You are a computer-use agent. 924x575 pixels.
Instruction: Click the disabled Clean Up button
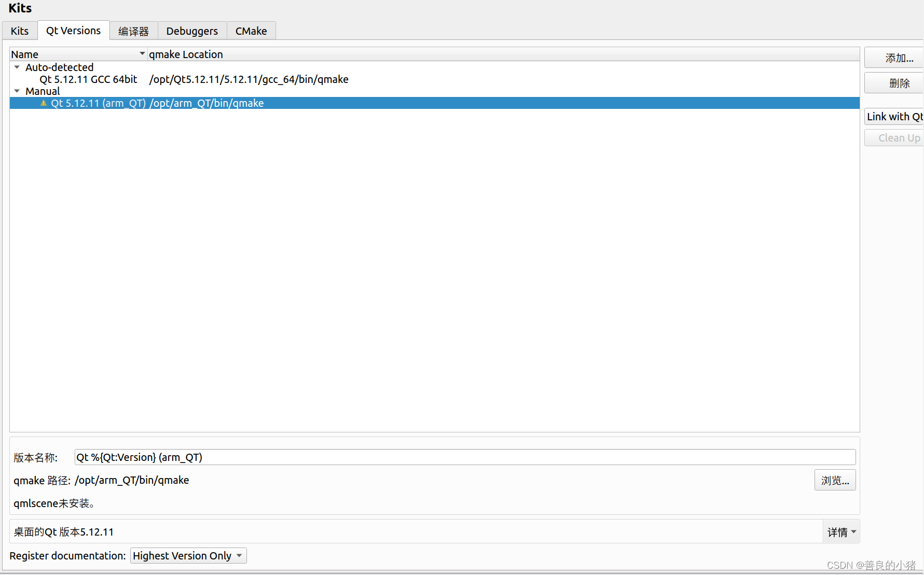894,138
